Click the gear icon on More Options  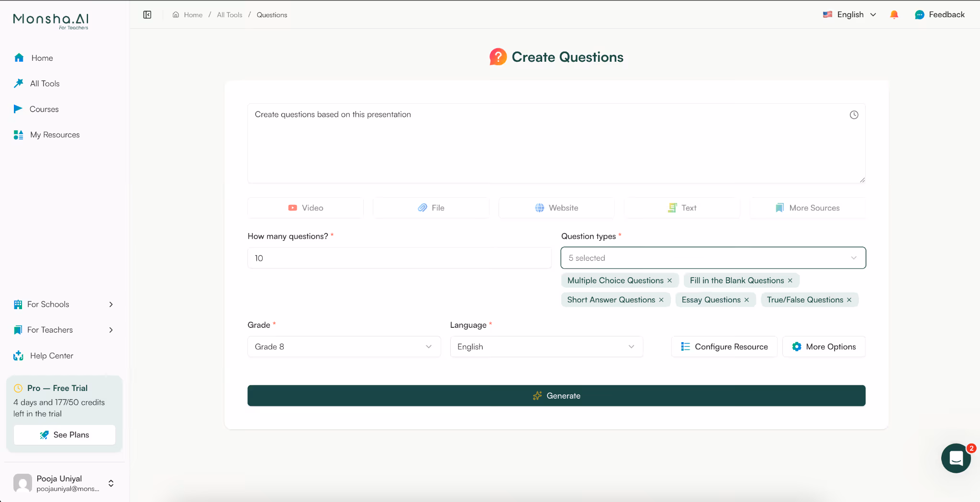pos(797,346)
